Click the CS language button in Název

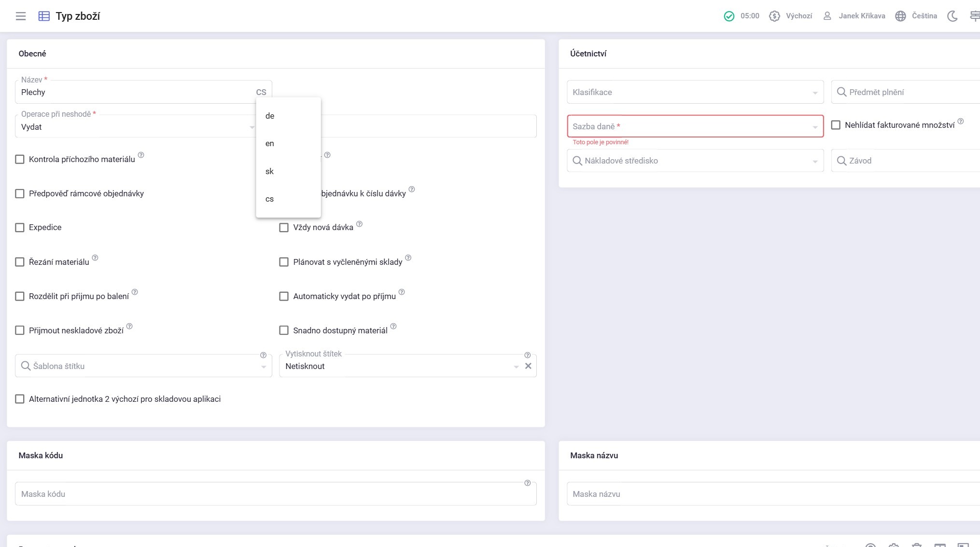tap(261, 92)
